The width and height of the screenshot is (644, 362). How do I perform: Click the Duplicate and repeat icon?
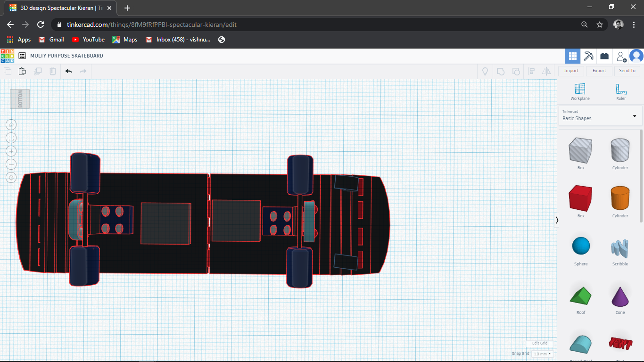pos(38,71)
